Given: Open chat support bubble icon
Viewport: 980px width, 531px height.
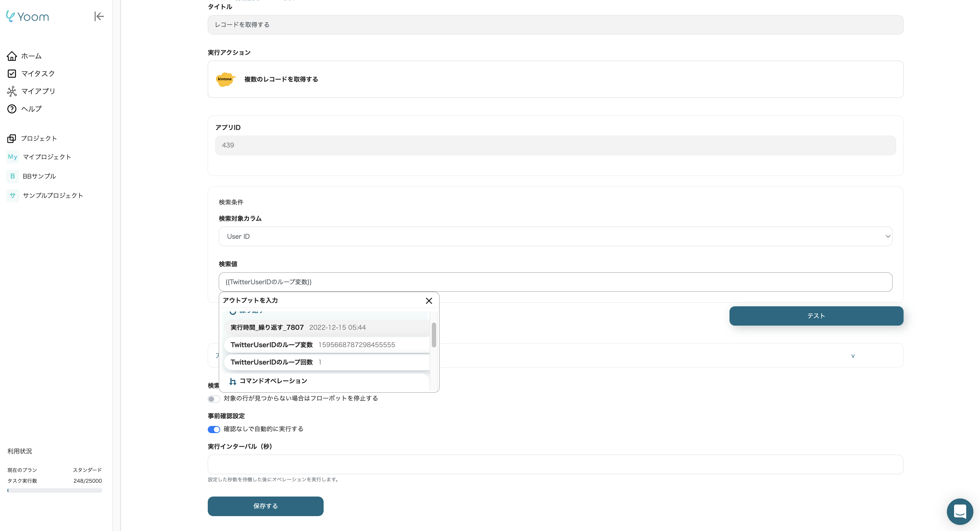Looking at the screenshot, I should 960,511.
